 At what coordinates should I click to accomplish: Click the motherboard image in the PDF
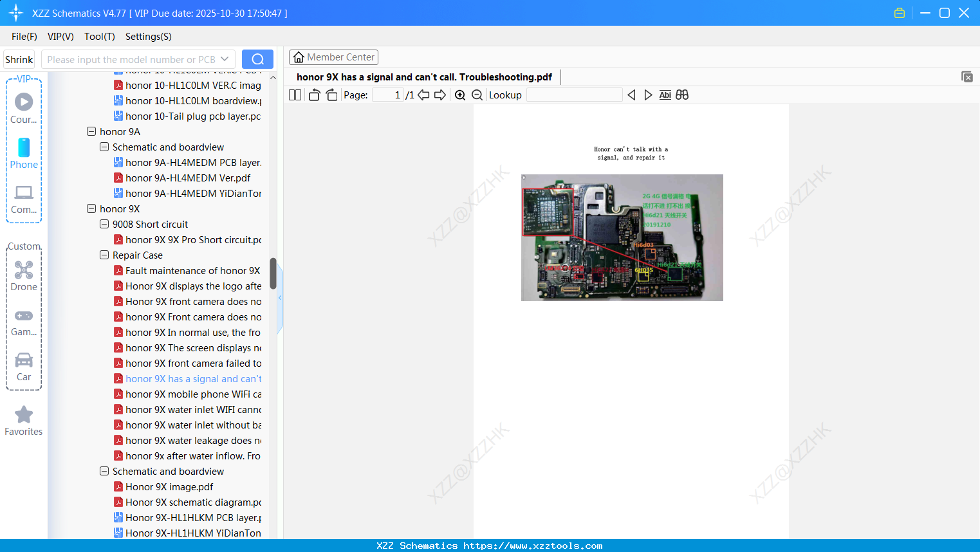622,237
